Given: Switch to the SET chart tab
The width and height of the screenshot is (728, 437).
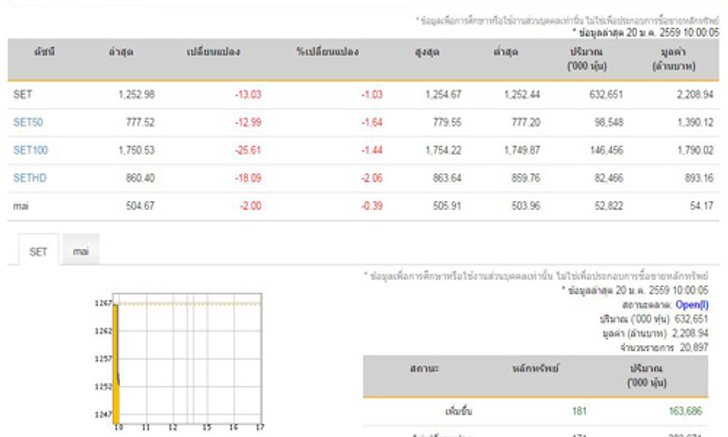Looking at the screenshot, I should click(39, 250).
